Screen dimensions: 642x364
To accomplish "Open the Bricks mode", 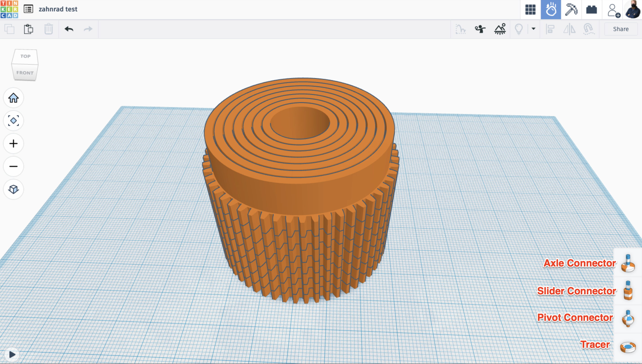I will pos(591,10).
